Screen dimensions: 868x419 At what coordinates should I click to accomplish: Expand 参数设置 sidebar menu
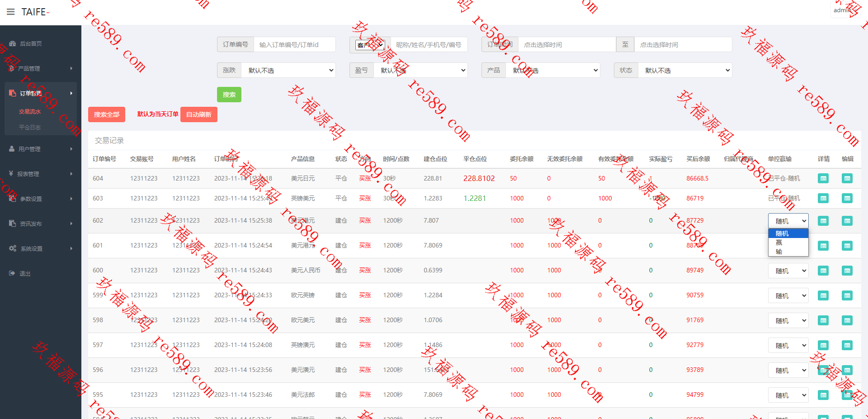point(41,199)
